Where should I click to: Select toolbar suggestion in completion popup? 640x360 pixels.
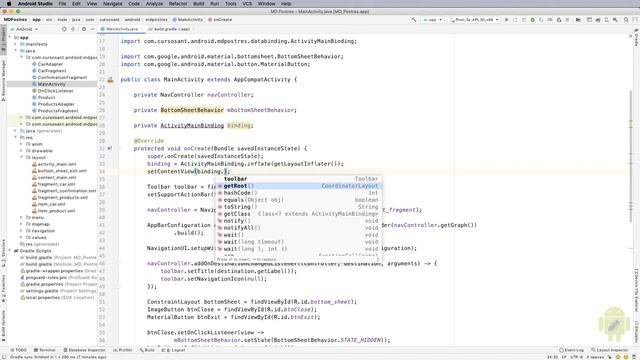click(x=299, y=179)
